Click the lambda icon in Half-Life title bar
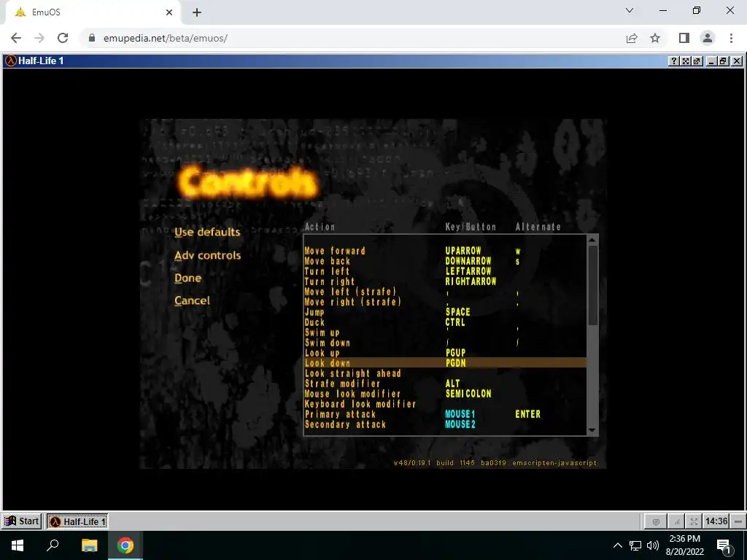The height and width of the screenshot is (560, 747). [10, 61]
